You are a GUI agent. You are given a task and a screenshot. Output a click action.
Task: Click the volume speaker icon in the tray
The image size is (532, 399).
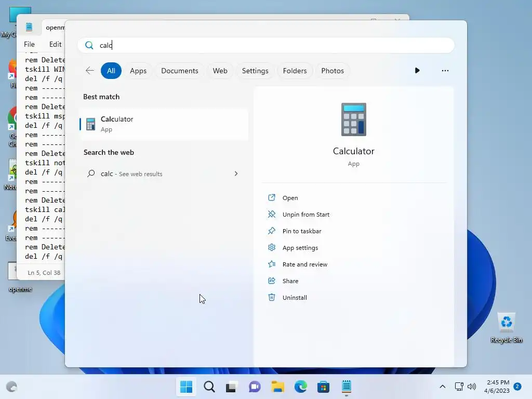point(472,387)
